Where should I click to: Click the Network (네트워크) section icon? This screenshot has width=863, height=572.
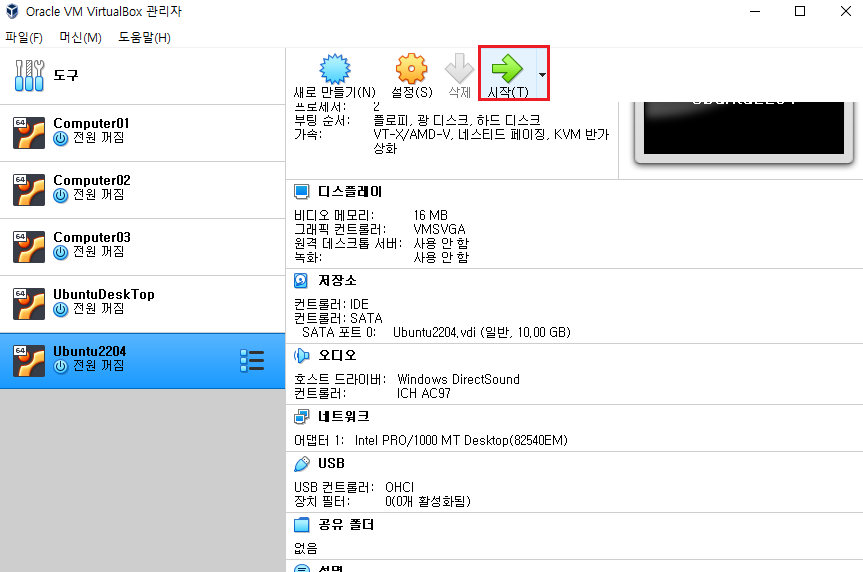pos(301,417)
